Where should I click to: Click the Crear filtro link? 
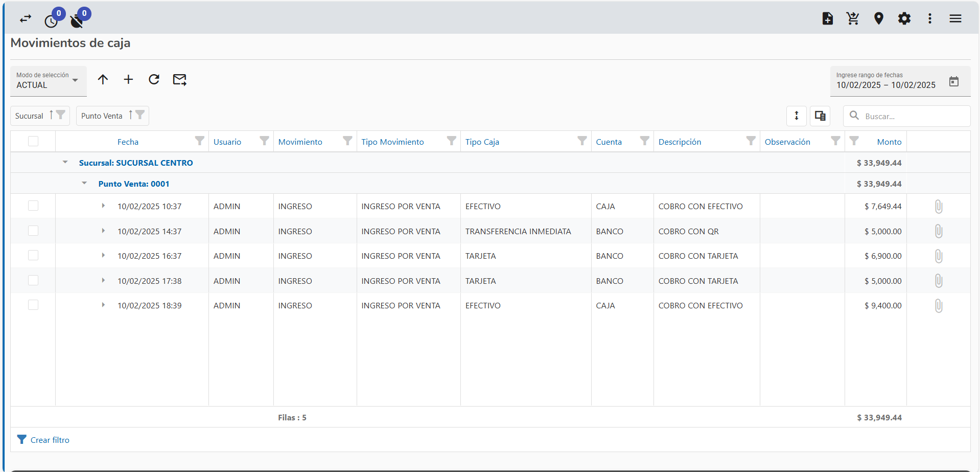tap(50, 440)
